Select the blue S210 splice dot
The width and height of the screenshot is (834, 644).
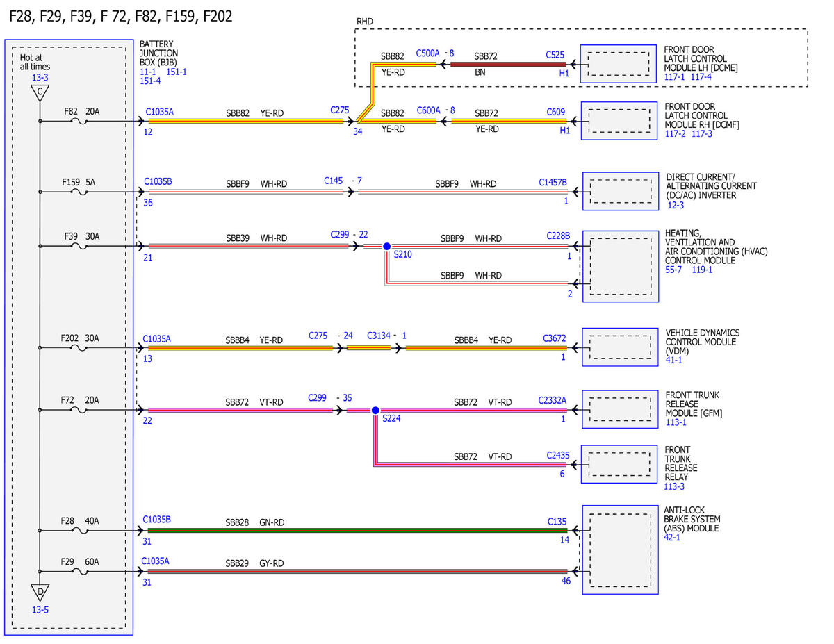(387, 246)
